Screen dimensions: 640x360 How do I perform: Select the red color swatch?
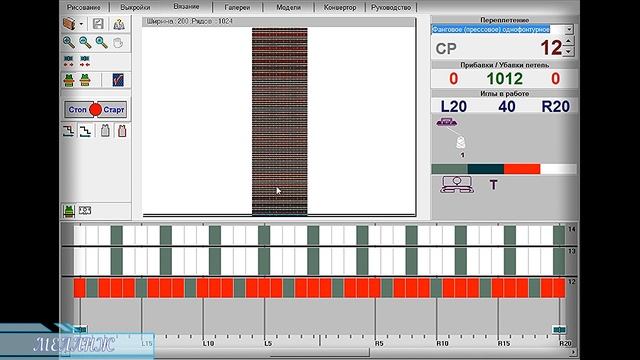click(522, 169)
